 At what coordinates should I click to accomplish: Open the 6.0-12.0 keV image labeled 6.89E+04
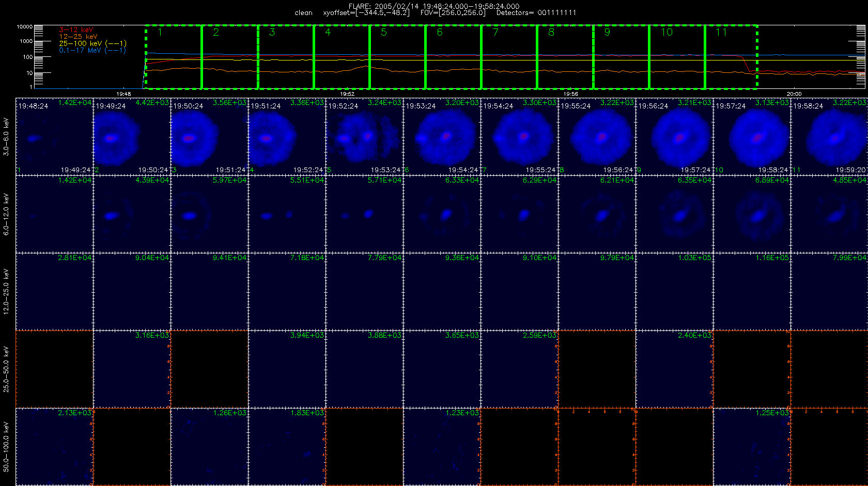click(752, 215)
